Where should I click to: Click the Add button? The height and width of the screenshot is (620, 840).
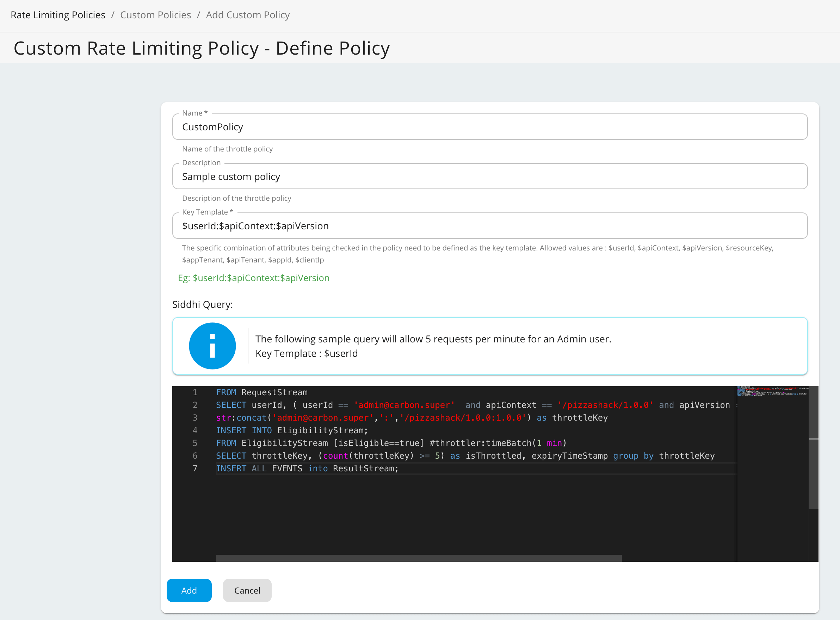[189, 590]
